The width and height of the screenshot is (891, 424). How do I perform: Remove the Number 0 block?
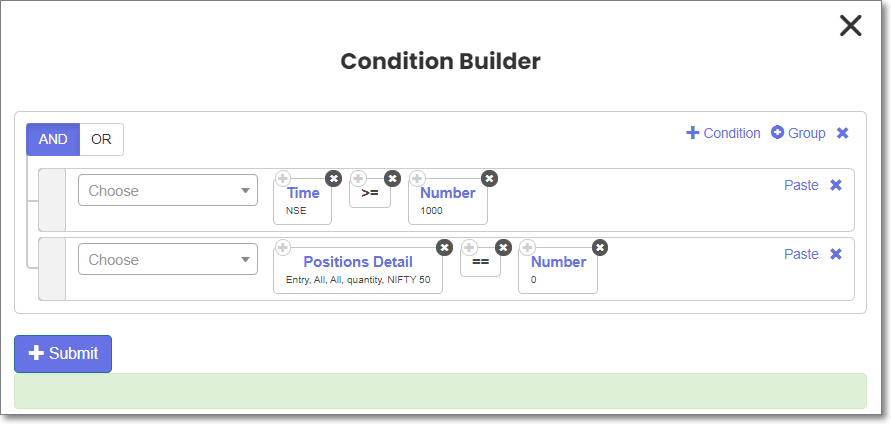coord(599,247)
